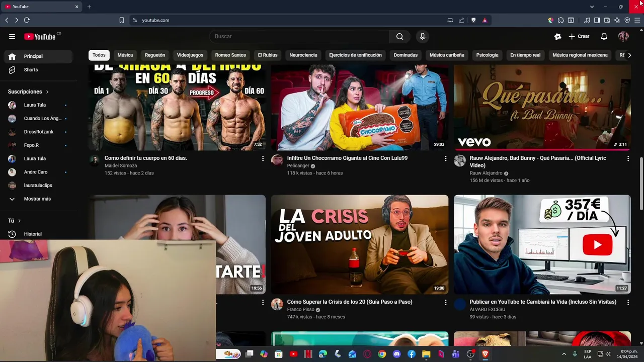Start voice search with the microphone icon
Screen dimensions: 644x362
[423, 36]
